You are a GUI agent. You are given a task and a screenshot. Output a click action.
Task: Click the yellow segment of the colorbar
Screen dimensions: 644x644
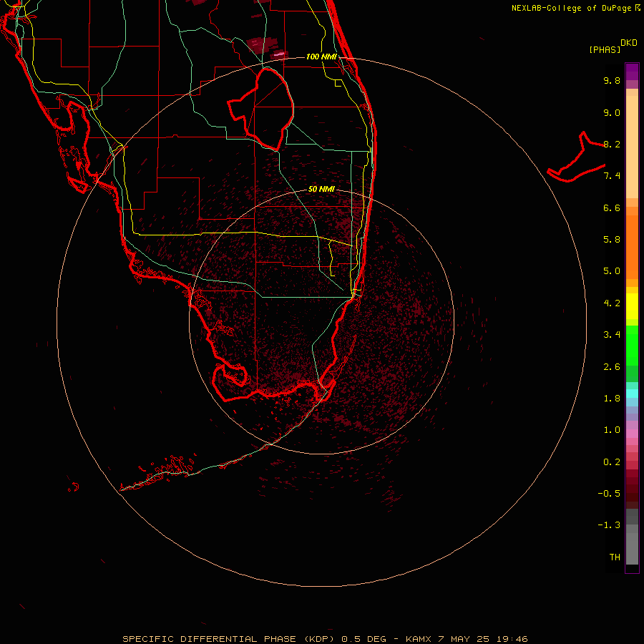pos(632,306)
